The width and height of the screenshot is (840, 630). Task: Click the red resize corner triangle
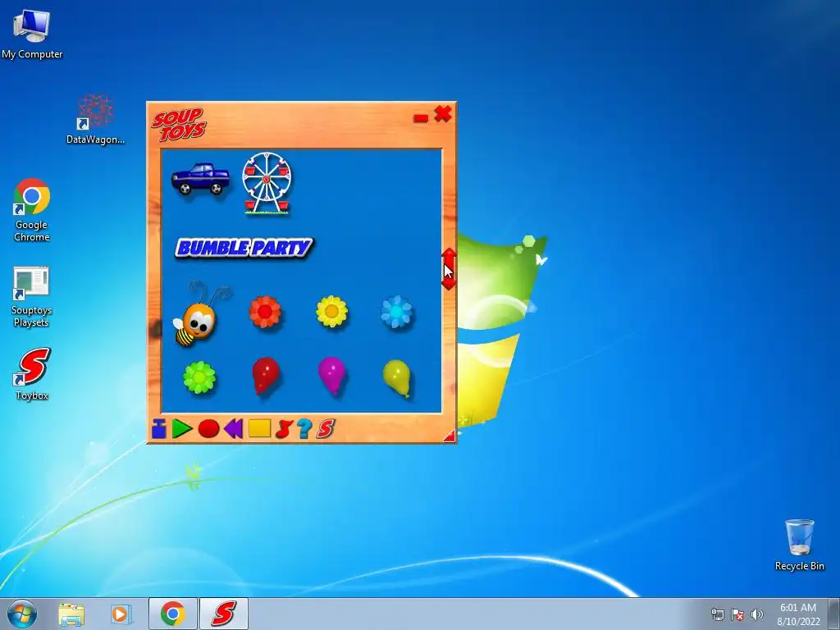click(450, 436)
